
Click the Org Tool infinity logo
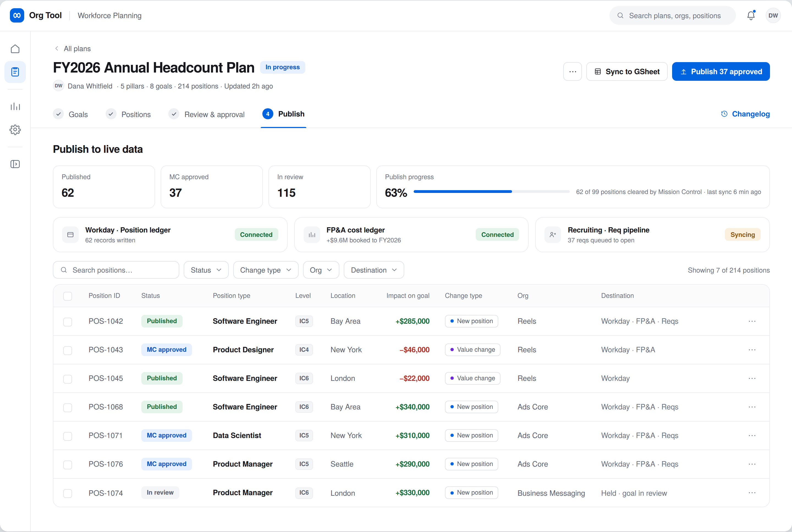click(x=16, y=15)
